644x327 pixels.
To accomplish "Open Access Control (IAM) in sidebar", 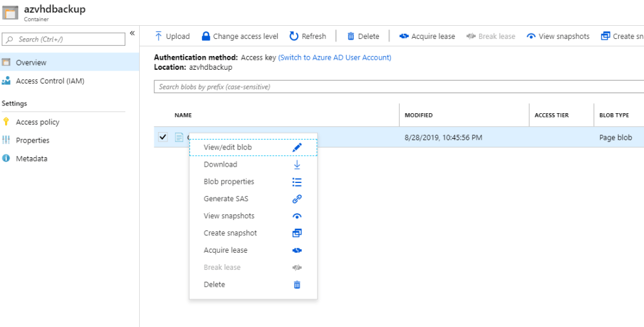I will point(50,81).
